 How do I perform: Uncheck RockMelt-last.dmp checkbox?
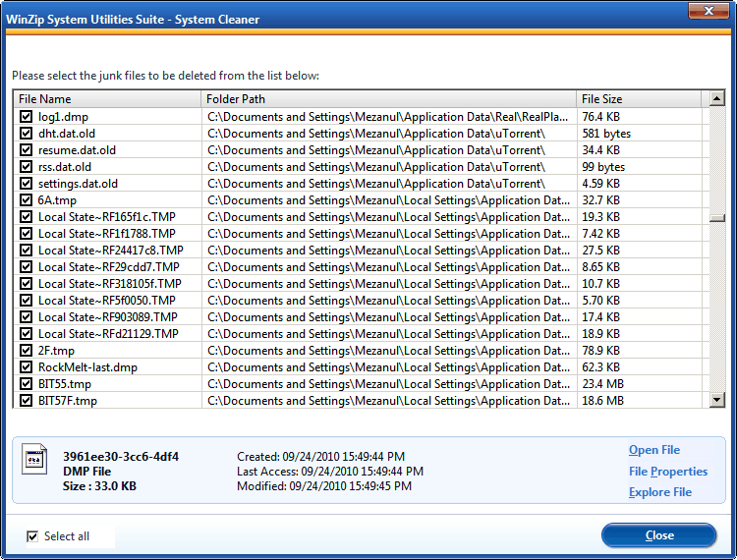[26, 366]
